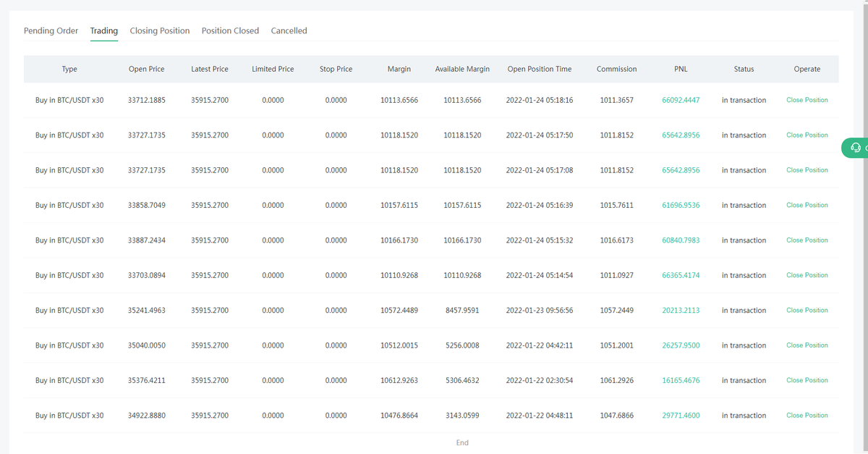The width and height of the screenshot is (868, 454).
Task: Click the Operate column header
Action: 807,69
